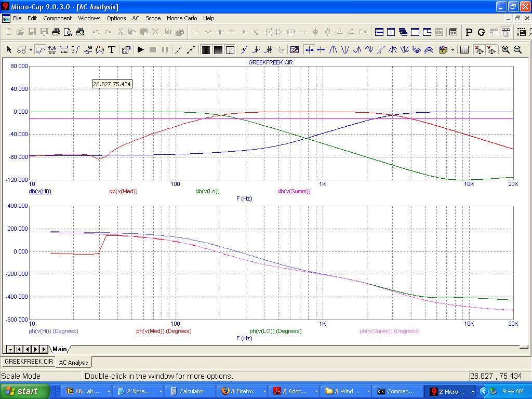Click the db(v(Med)) curve label
This screenshot has width=532, height=399.
coord(123,191)
